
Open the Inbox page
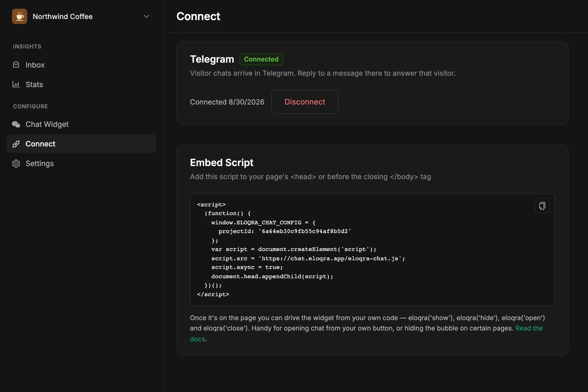pos(81,65)
